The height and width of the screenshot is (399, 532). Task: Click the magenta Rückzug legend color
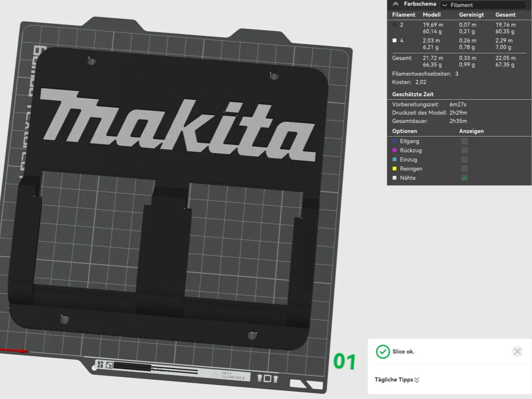pos(395,150)
